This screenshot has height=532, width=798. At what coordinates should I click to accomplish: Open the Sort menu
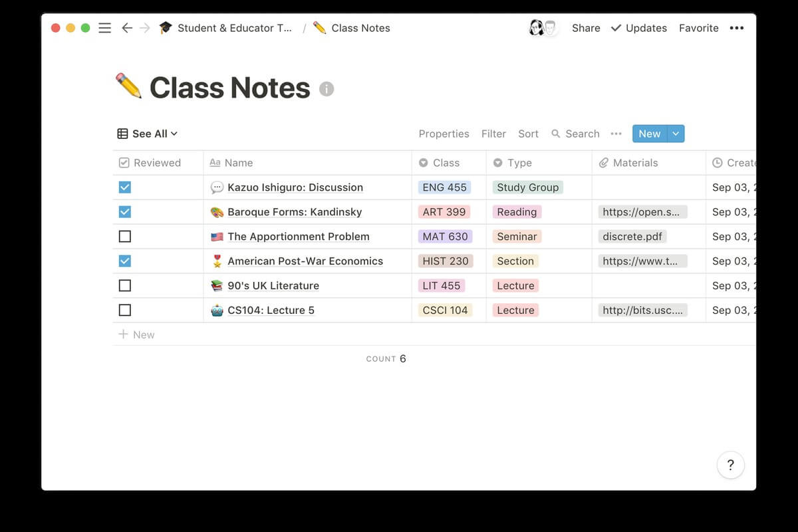click(528, 134)
